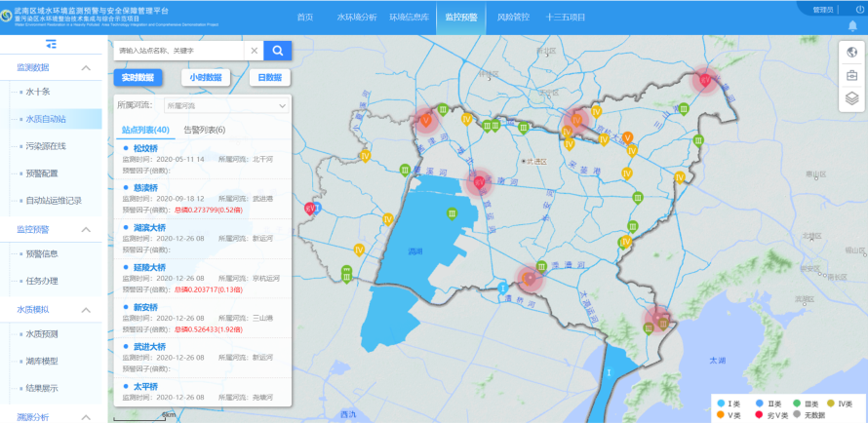Open 自动站运维记录 in sidebar
This screenshot has height=423, width=868.
point(54,200)
